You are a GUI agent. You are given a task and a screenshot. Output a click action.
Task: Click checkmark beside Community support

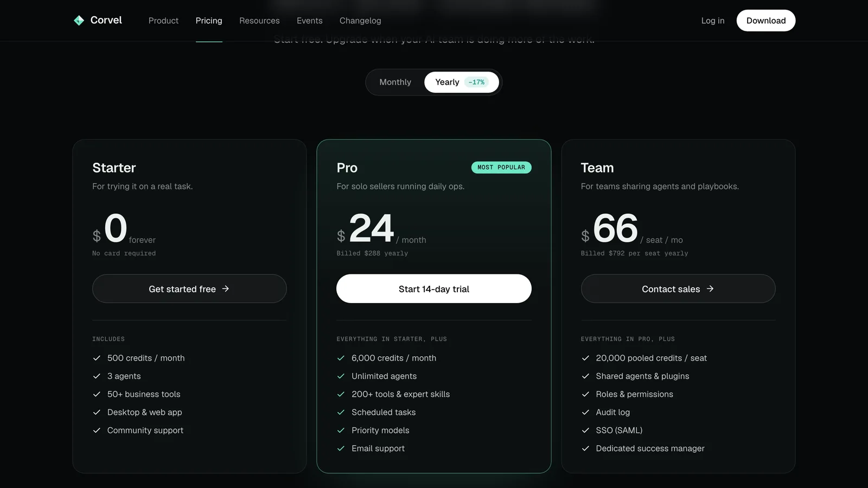[x=97, y=431]
